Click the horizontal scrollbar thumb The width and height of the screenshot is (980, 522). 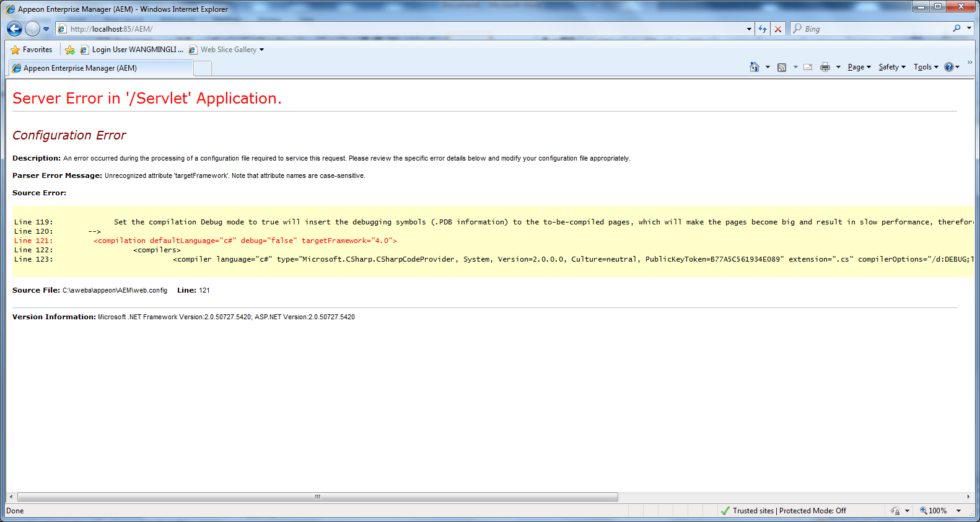318,497
